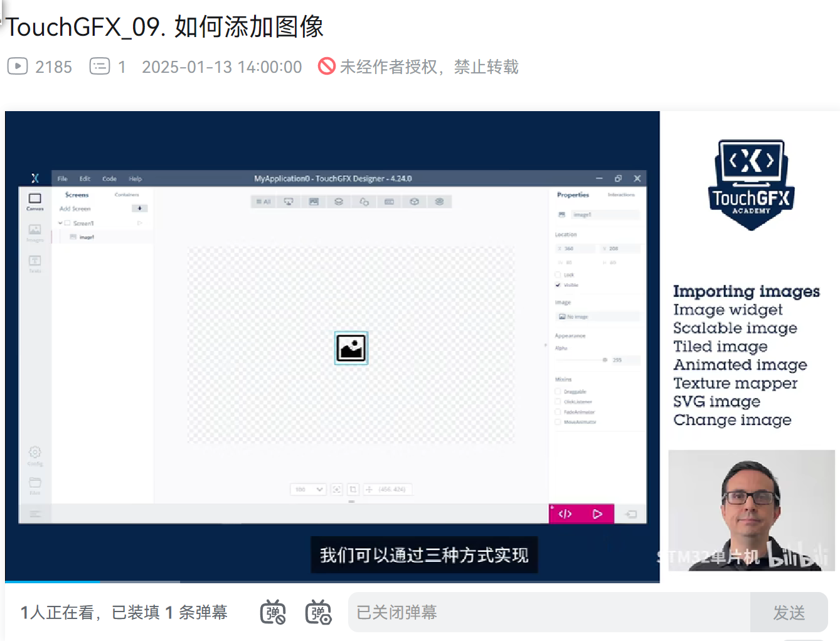Open the Images panel in the sidebar
The image size is (840, 641).
35,232
